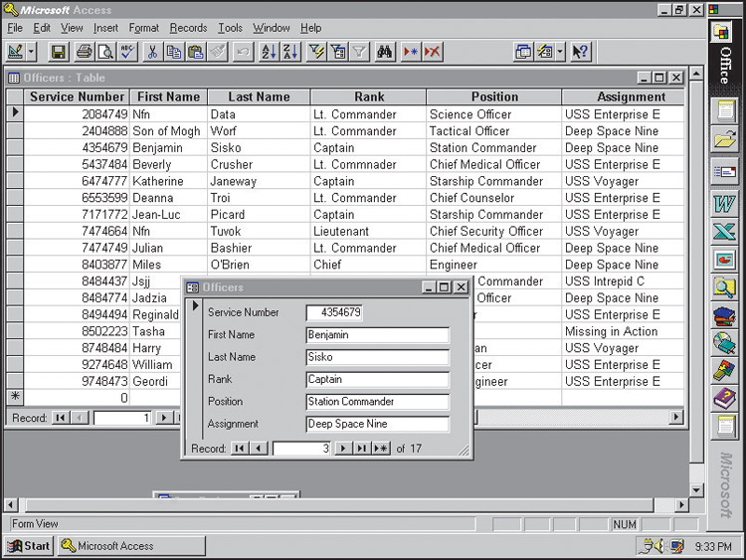Click the Officers table scroll right arrow
The image size is (746, 560).
coord(675,418)
